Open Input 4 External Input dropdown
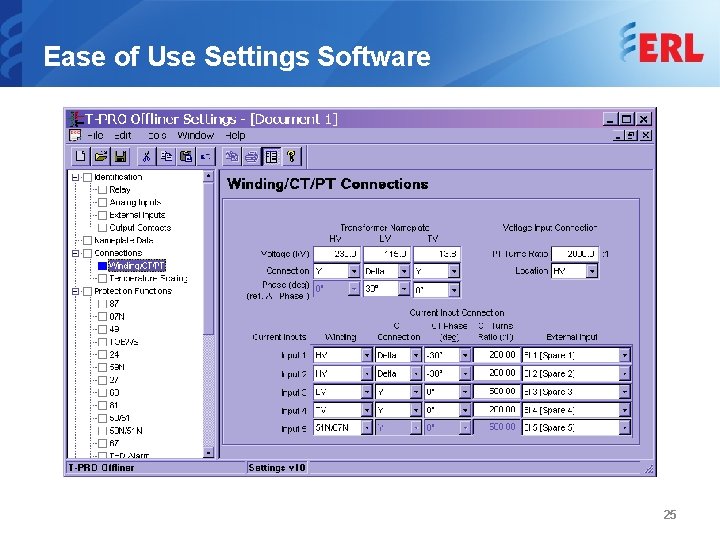720x540 pixels. (624, 410)
